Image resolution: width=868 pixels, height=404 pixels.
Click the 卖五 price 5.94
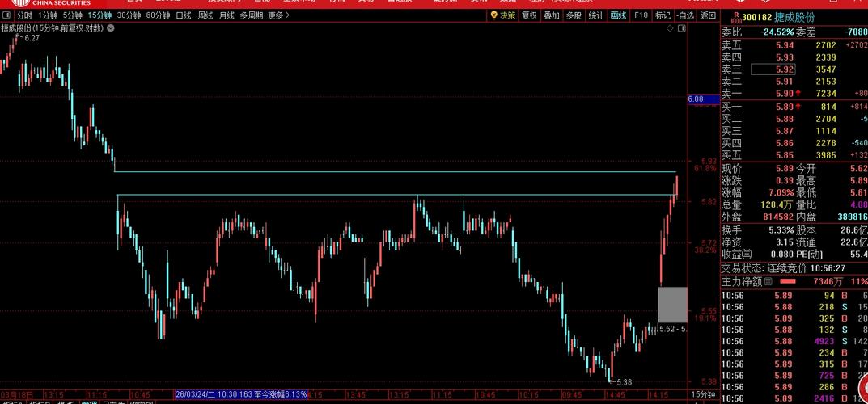[785, 45]
